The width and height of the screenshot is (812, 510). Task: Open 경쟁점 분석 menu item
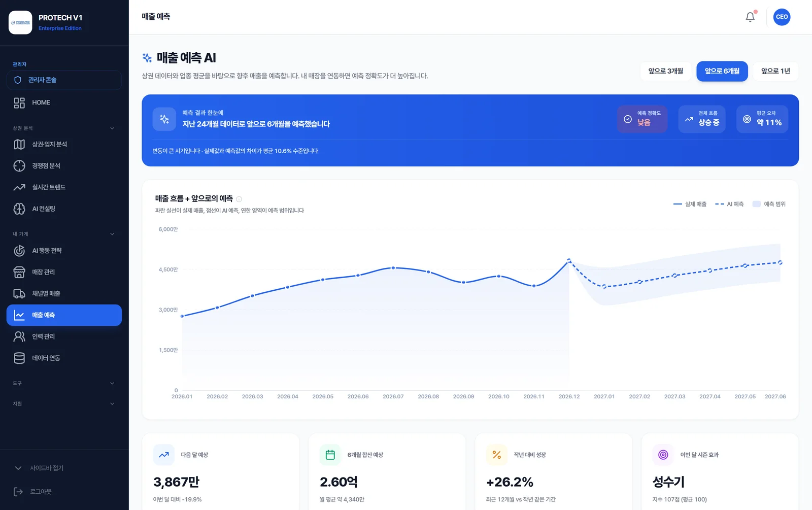pyautogui.click(x=64, y=166)
